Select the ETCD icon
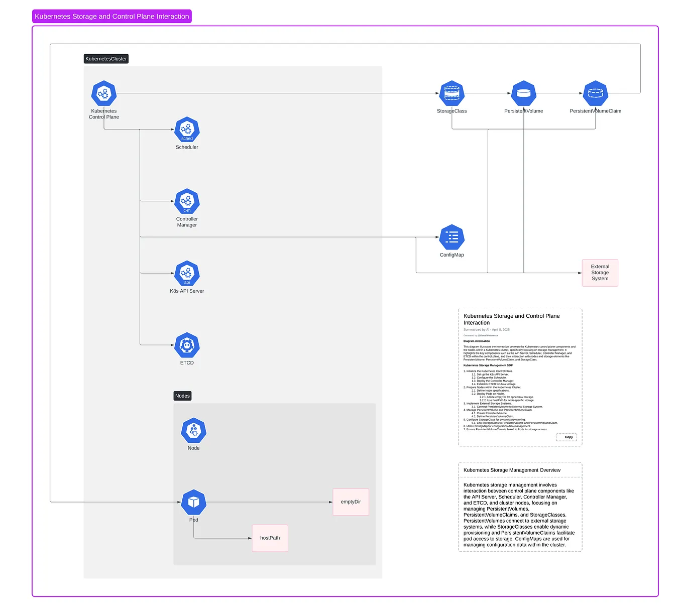Image resolution: width=682 pixels, height=616 pixels. click(186, 345)
